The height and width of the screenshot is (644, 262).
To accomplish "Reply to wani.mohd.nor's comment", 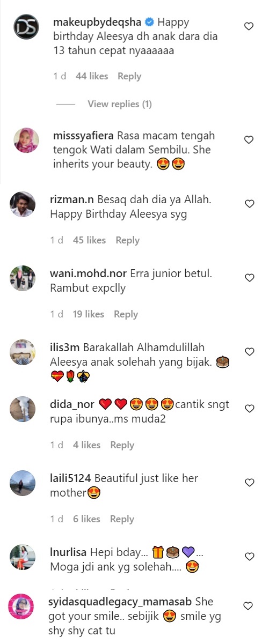I will [x=126, y=314].
